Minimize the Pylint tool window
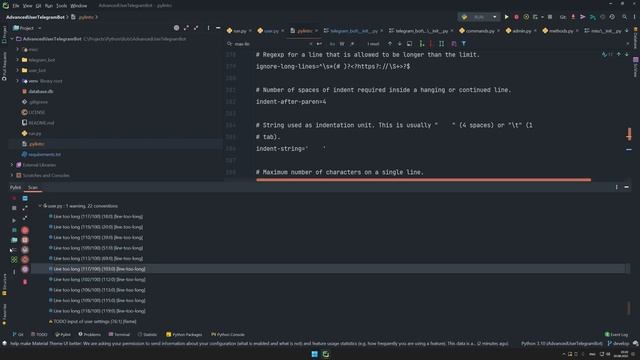Screen dimensions: 640x360 (626, 187)
